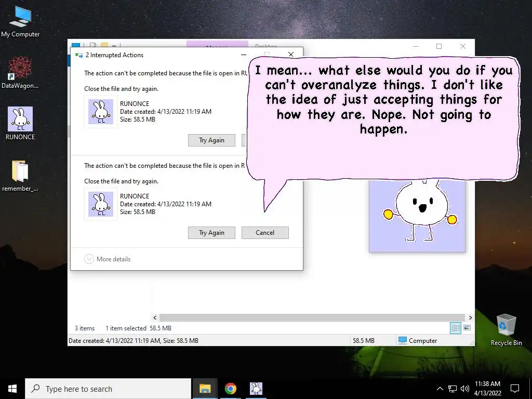The height and width of the screenshot is (399, 532).
Task: Open the network status tray icon
Action: pyautogui.click(x=453, y=389)
